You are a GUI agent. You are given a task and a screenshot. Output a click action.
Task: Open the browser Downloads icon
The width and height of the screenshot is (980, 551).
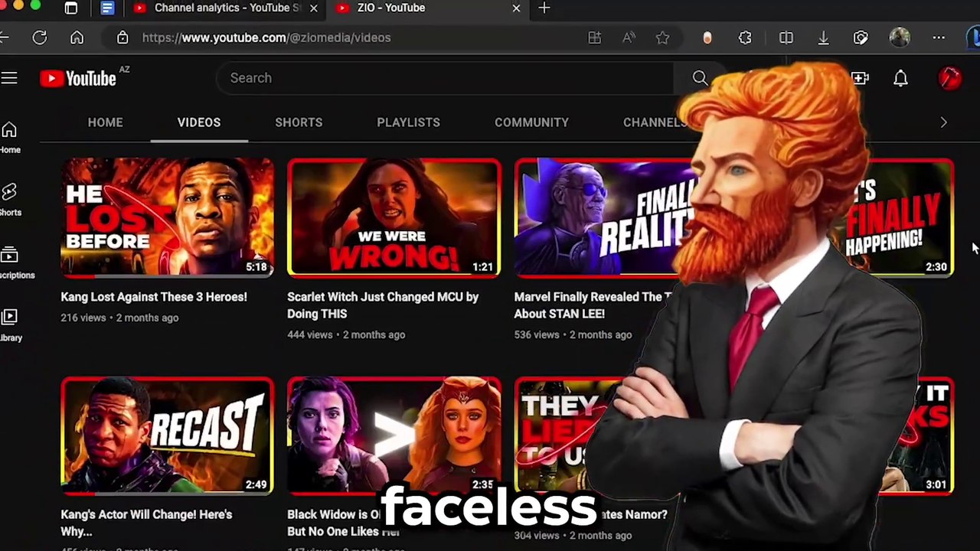823,37
